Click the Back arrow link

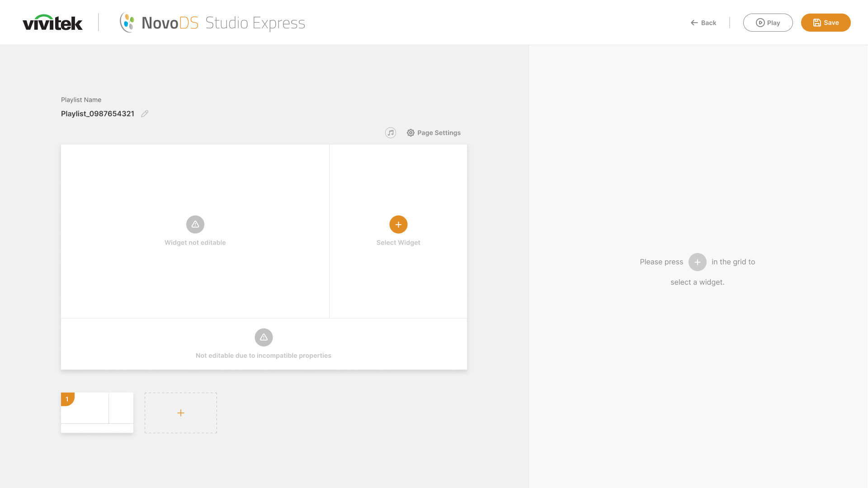point(703,23)
